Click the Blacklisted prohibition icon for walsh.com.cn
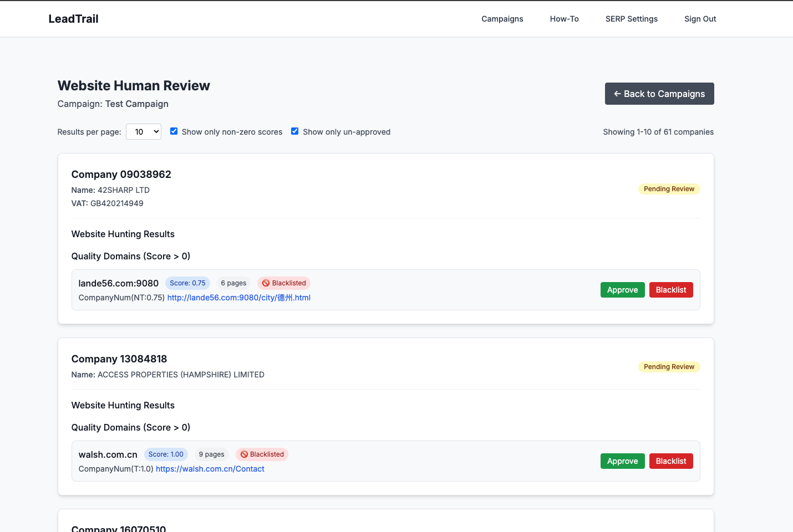This screenshot has height=532, width=793. (x=245, y=454)
